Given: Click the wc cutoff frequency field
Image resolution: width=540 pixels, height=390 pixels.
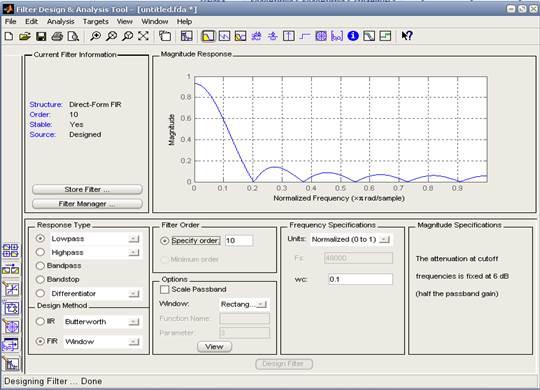Looking at the screenshot, I should 360,279.
